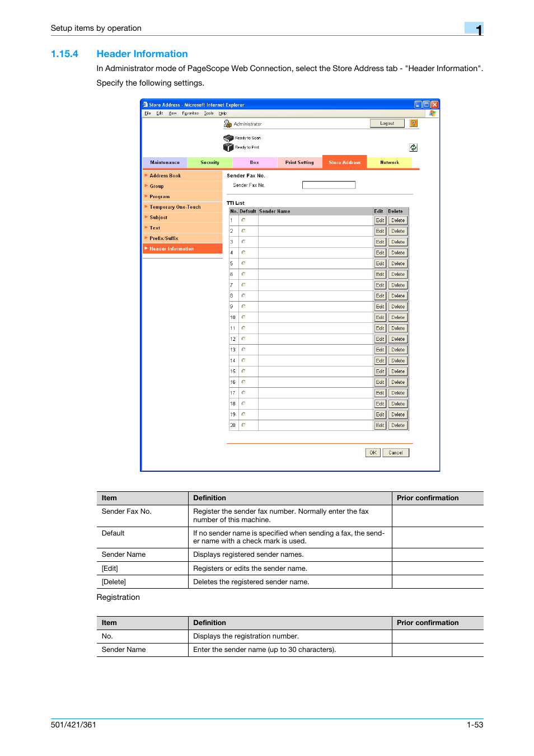The image size is (534, 756).
Task: Open the Network tab
Action: pos(390,162)
